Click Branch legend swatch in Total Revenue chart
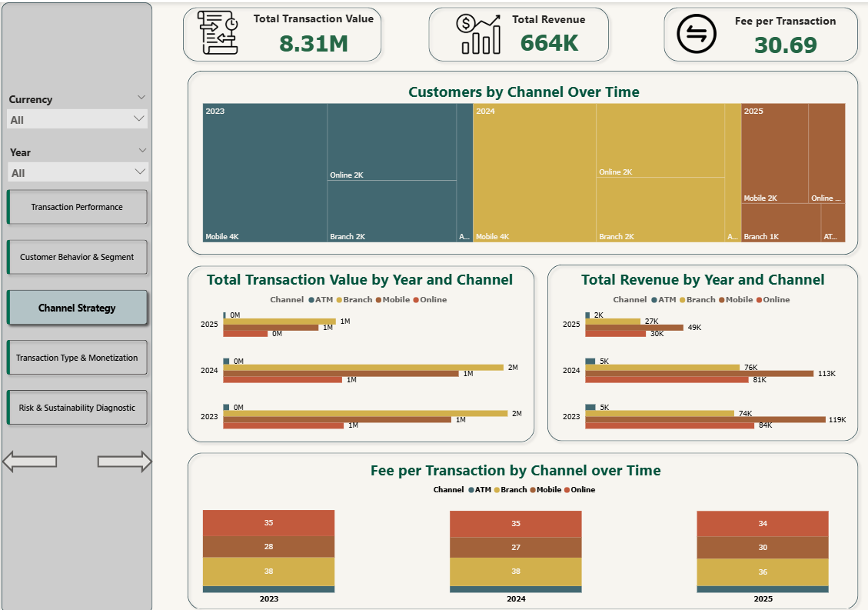Screen dimensions: 868x610 (682, 300)
